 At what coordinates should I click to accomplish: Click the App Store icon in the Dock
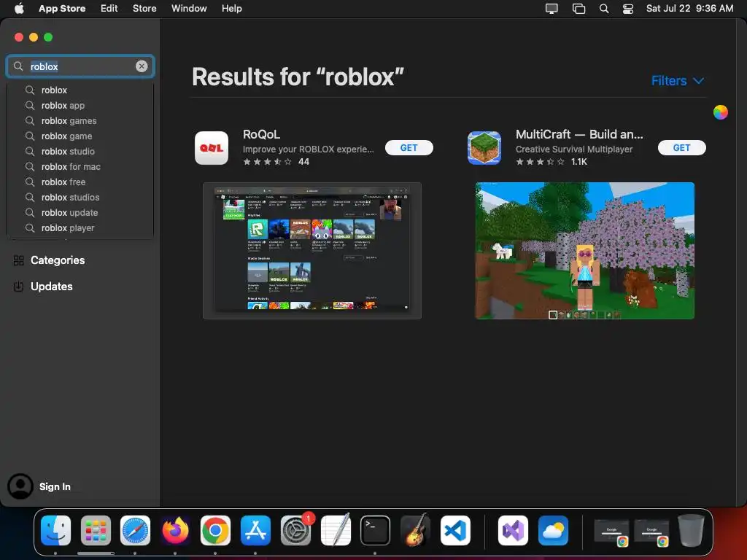click(255, 530)
